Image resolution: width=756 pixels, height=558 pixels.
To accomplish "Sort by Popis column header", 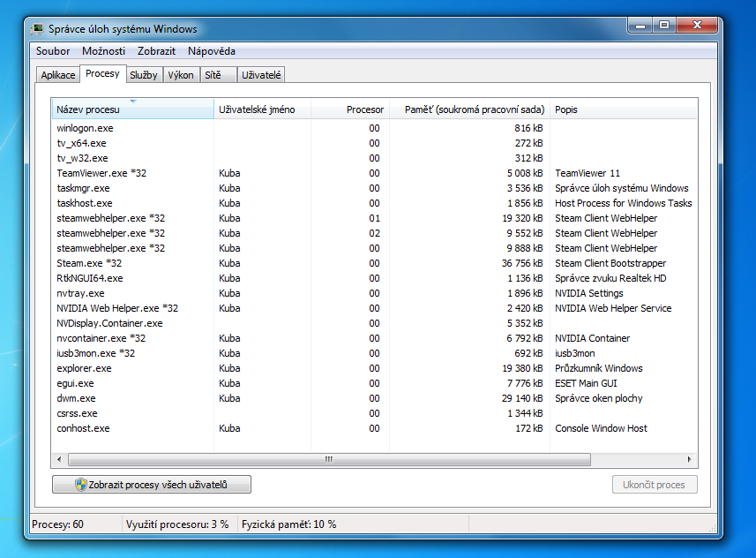I will pos(624,109).
